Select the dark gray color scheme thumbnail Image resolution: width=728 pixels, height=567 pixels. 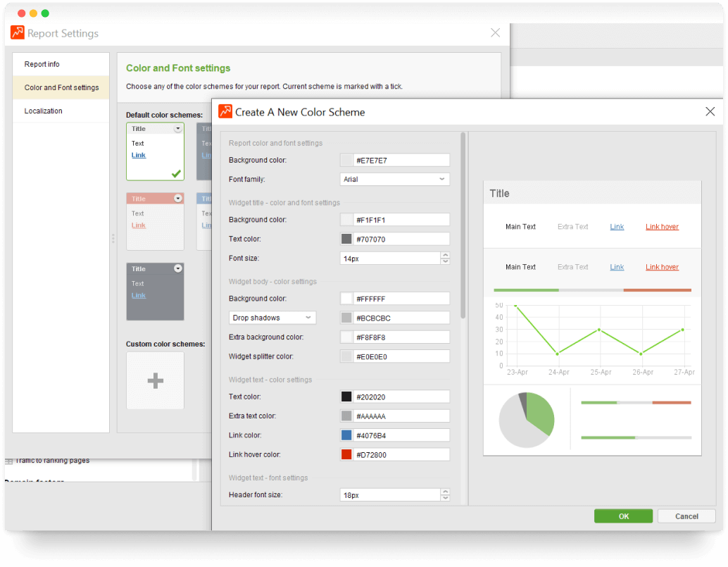155,292
